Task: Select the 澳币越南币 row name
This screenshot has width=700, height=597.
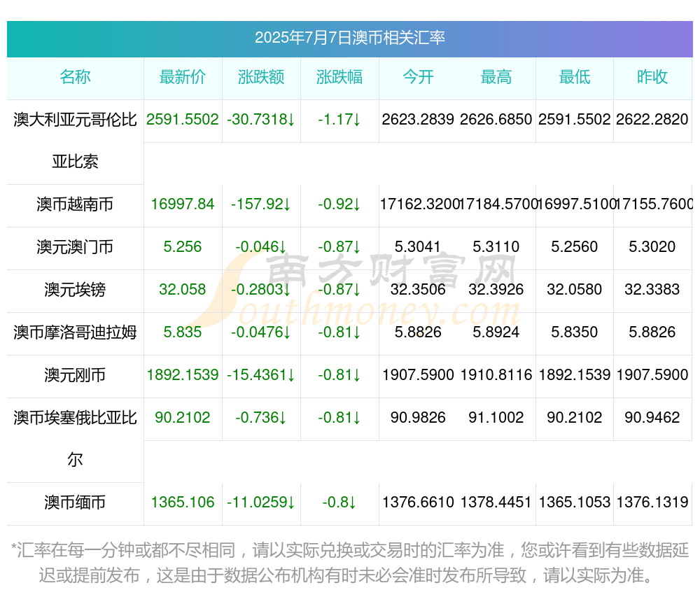Action: click(x=75, y=204)
